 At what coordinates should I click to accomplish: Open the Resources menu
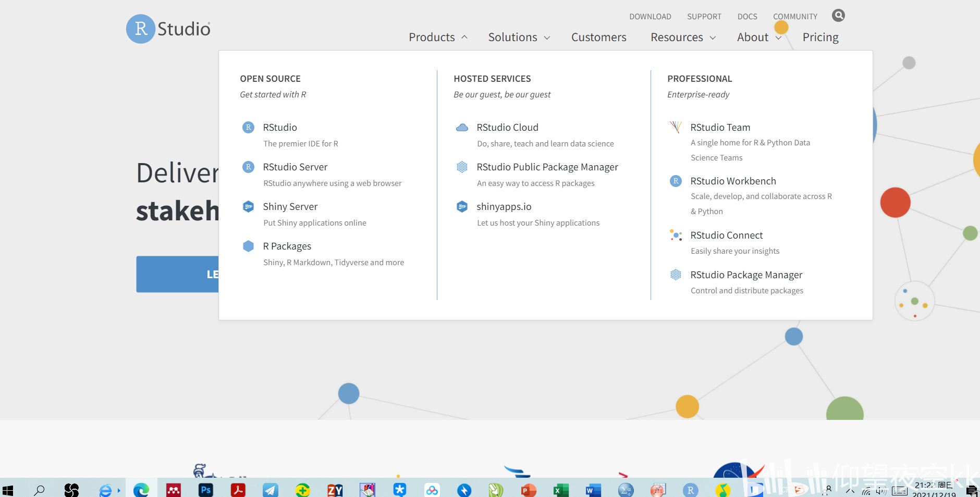tap(677, 37)
